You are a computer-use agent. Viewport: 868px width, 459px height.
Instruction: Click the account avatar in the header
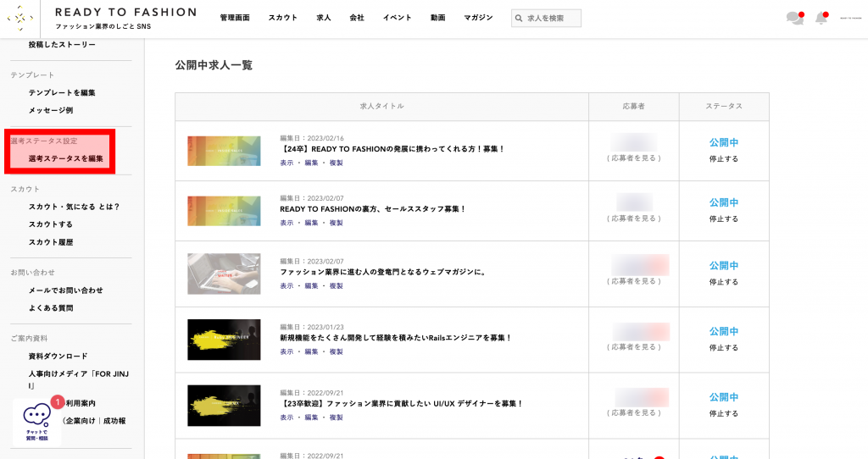851,19
